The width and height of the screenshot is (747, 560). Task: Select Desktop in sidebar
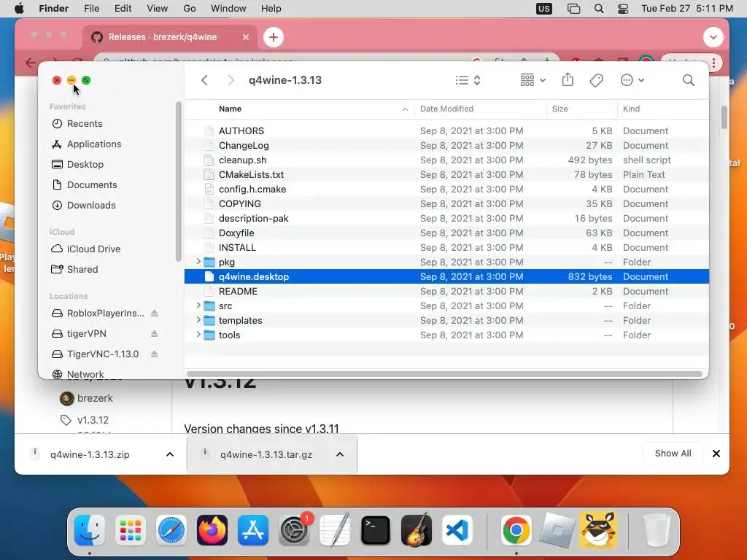(x=85, y=164)
